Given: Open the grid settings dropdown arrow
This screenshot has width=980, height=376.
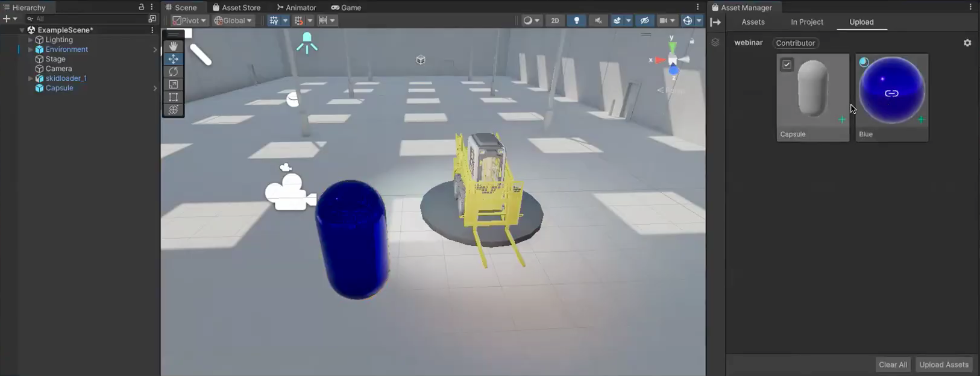Looking at the screenshot, I should click(x=285, y=20).
